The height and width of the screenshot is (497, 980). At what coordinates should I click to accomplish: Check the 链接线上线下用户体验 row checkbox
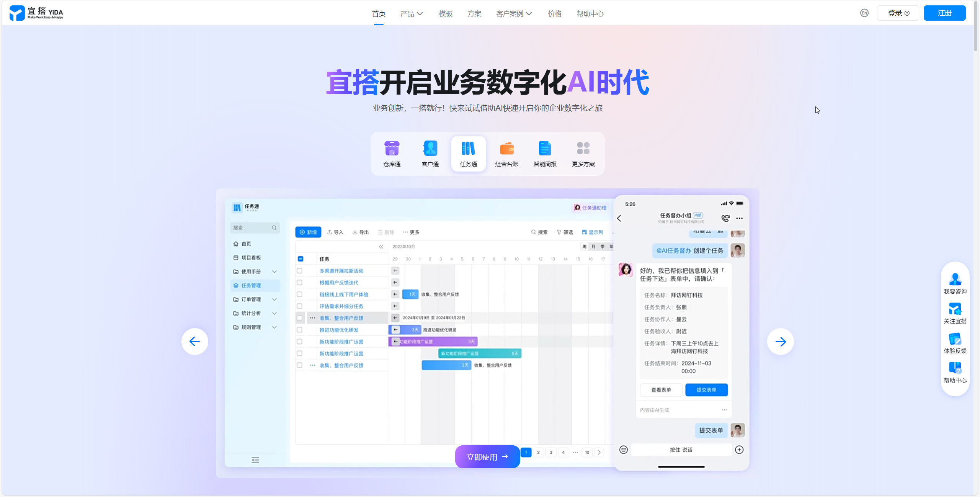300,294
